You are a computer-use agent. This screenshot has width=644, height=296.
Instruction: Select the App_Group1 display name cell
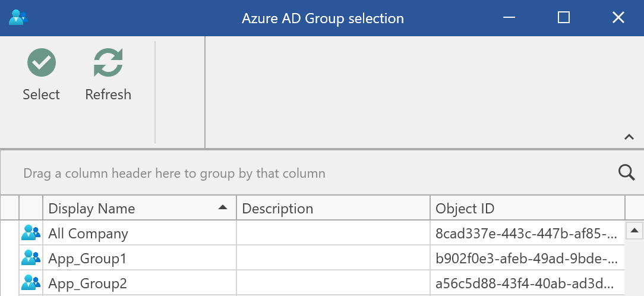tap(87, 259)
